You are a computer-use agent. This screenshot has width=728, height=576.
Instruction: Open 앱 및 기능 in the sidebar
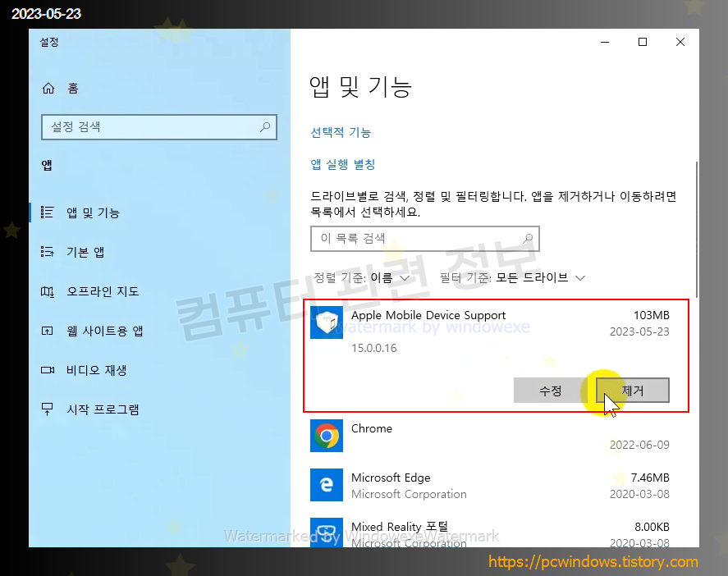[93, 213]
